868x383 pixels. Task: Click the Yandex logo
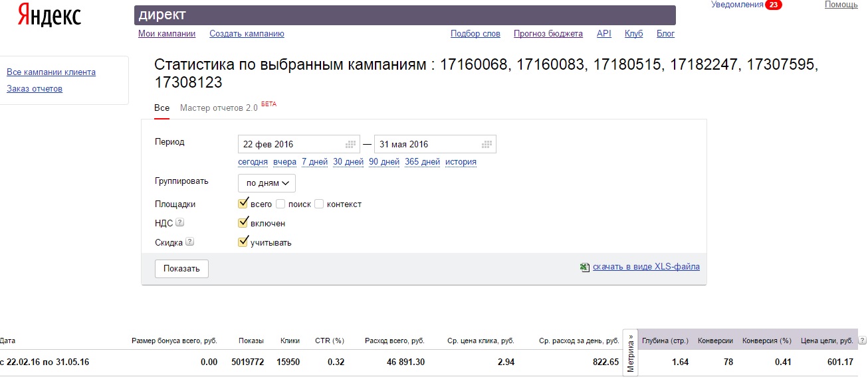[x=49, y=15]
